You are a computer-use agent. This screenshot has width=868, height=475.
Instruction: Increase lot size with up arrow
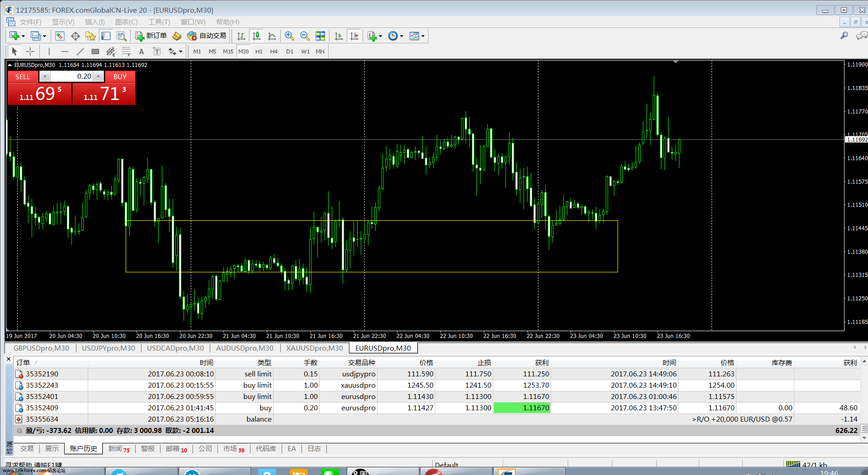pyautogui.click(x=98, y=76)
